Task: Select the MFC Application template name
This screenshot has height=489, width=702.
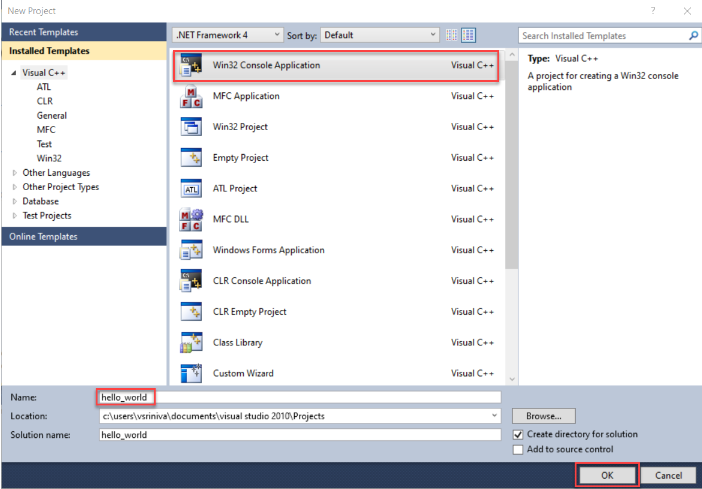Action: click(246, 96)
